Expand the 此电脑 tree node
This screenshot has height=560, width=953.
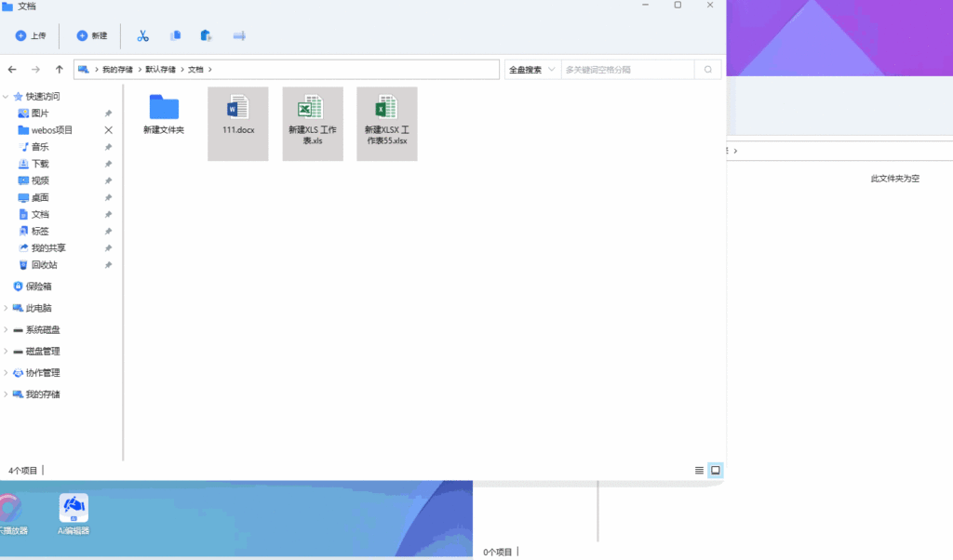pyautogui.click(x=7, y=308)
